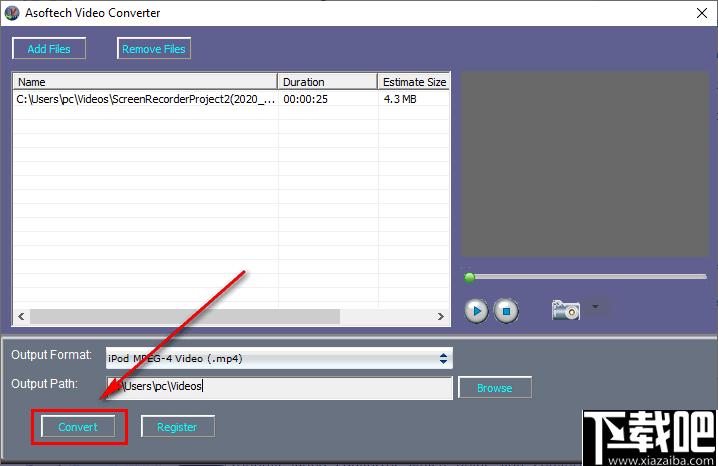Select the ScreenRecorderProject2 file row
This screenshot has height=466, width=718.
click(145, 99)
